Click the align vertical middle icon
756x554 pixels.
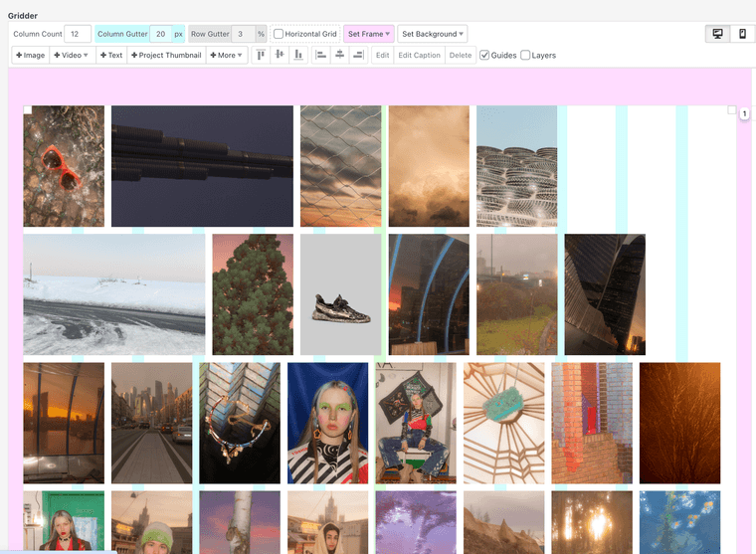click(x=280, y=55)
